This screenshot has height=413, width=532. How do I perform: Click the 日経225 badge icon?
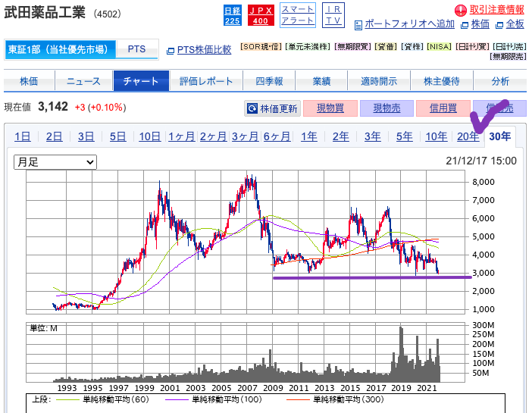pos(233,15)
